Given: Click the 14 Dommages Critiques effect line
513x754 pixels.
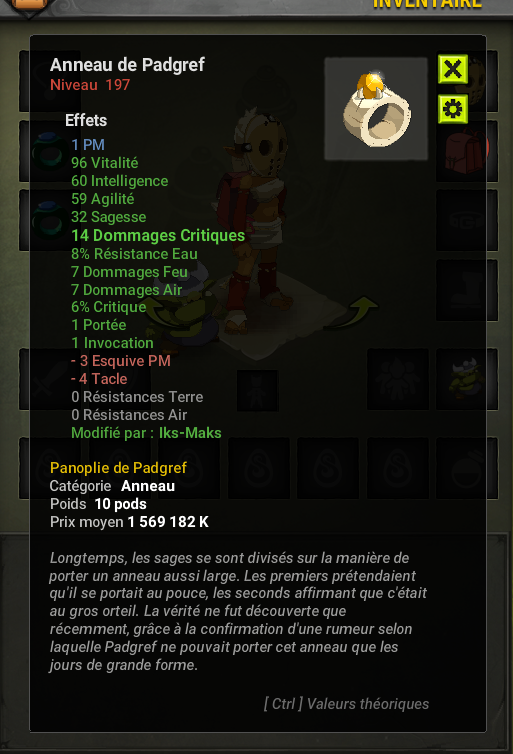Looking at the screenshot, I should coord(158,235).
